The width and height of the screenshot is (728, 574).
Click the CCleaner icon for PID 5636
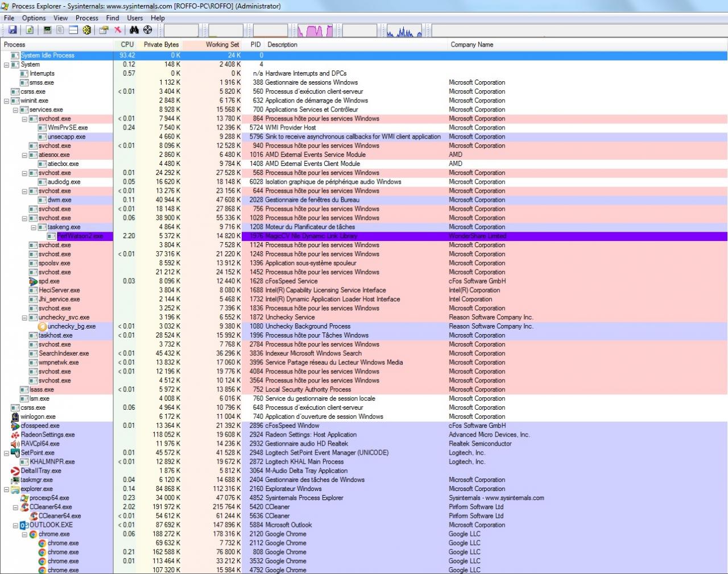(34, 516)
